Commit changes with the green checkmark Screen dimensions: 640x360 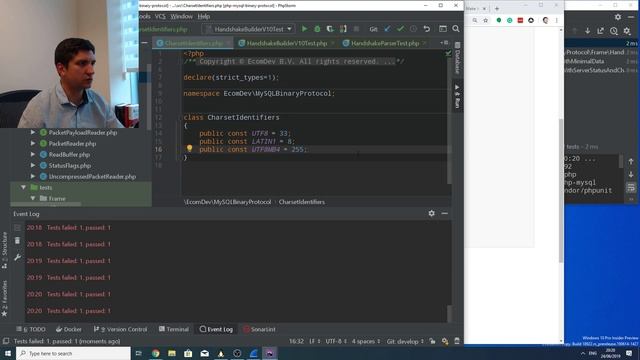coord(400,29)
